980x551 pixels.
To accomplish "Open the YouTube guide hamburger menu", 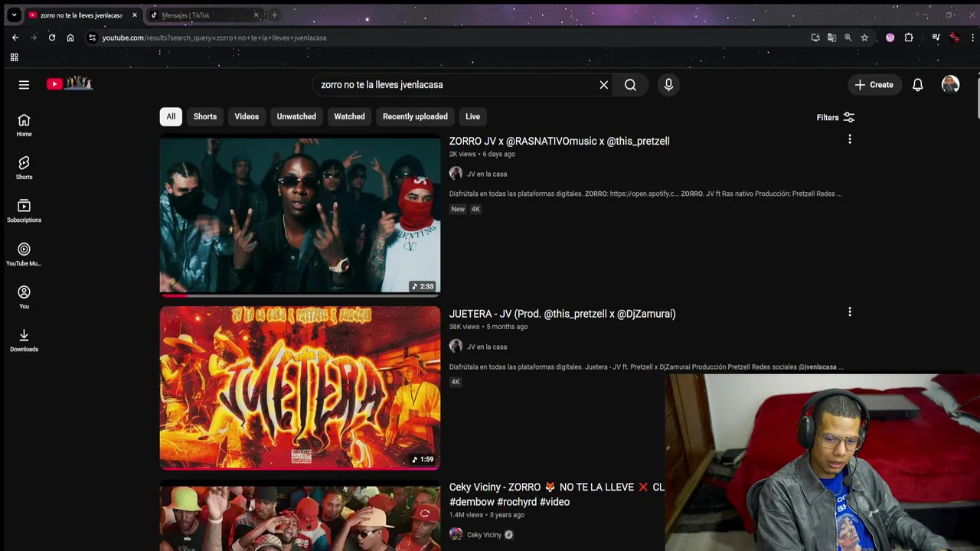I will [x=24, y=85].
